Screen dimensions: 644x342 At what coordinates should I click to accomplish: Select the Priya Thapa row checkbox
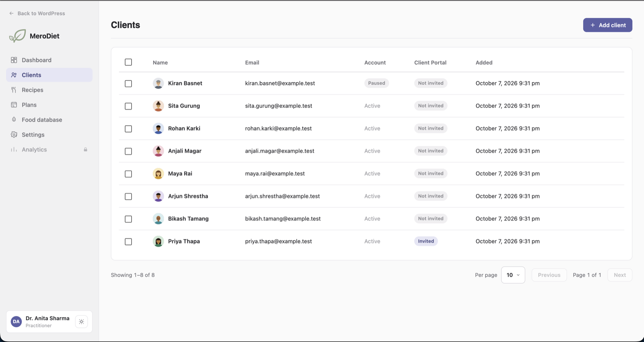point(128,241)
